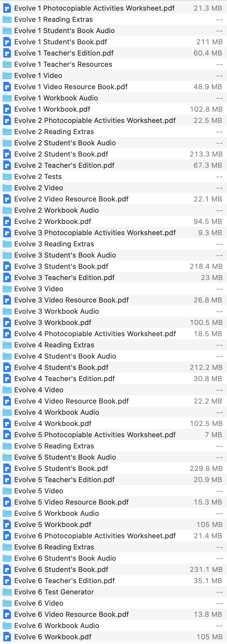Select Evolve 5 Reading Extras folder
Viewport: 227px width, 644px height.
pos(54,446)
